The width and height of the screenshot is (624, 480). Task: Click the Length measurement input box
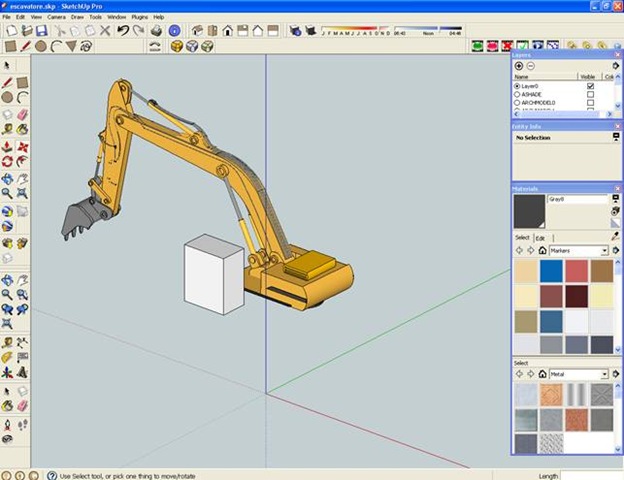(x=592, y=476)
